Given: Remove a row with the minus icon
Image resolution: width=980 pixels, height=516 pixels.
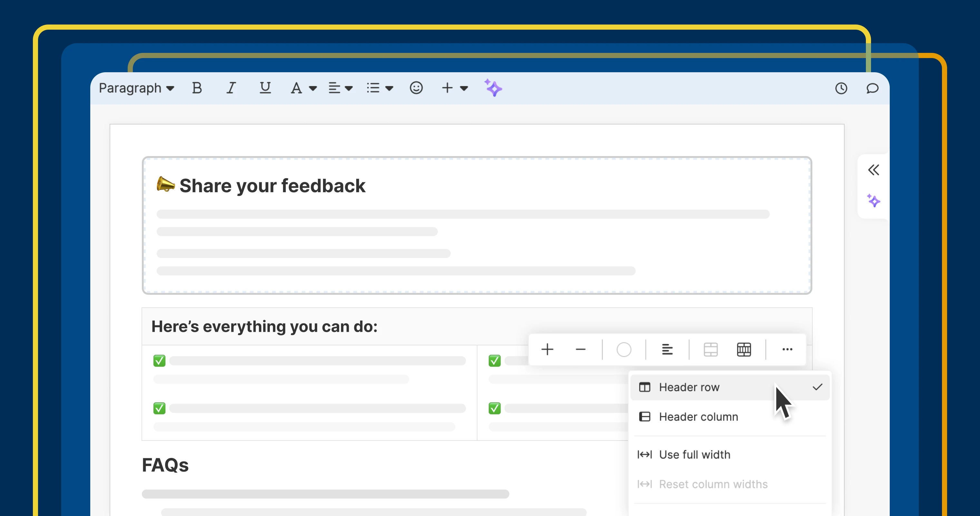Looking at the screenshot, I should pyautogui.click(x=581, y=349).
